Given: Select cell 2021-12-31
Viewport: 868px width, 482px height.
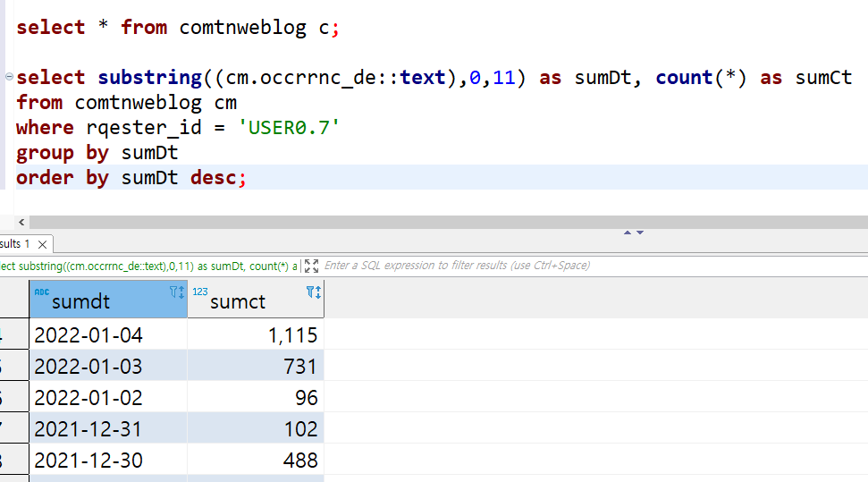Looking at the screenshot, I should tap(108, 428).
